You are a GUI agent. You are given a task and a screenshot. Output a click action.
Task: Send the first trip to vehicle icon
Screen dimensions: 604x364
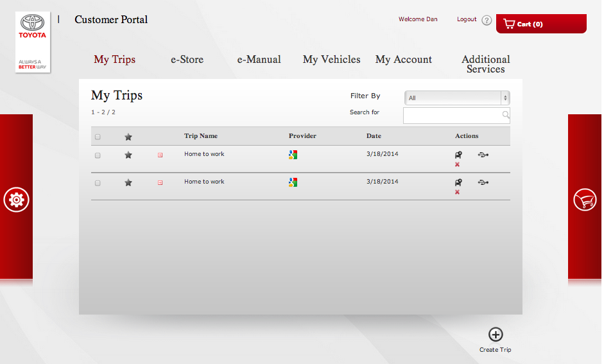(458, 155)
